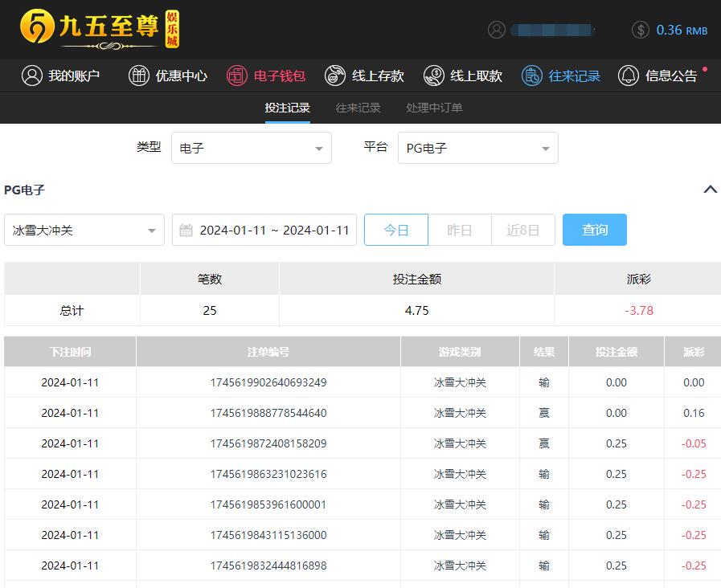The width and height of the screenshot is (721, 588).
Task: Click bet number 1745619872408158209
Action: 268,443
